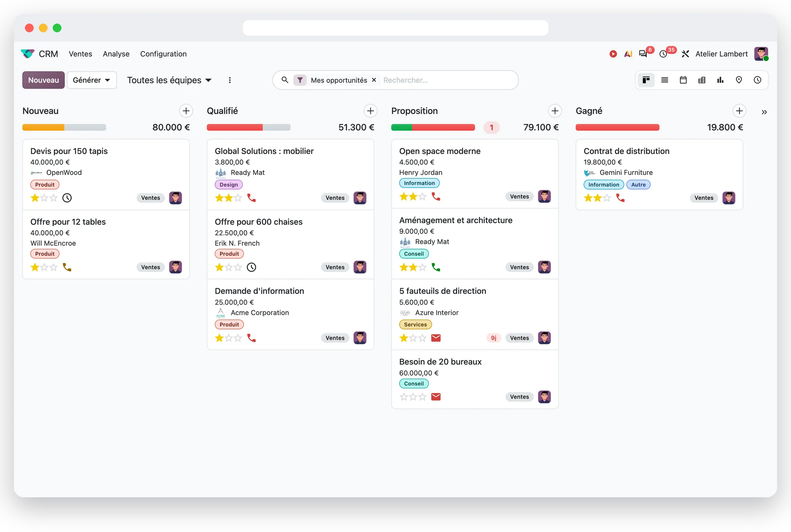
Task: Open the messages icon with badge 6
Action: point(643,54)
